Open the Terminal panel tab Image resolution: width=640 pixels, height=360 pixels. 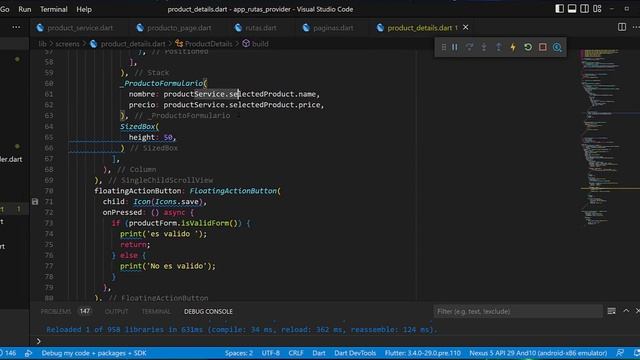tap(156, 311)
